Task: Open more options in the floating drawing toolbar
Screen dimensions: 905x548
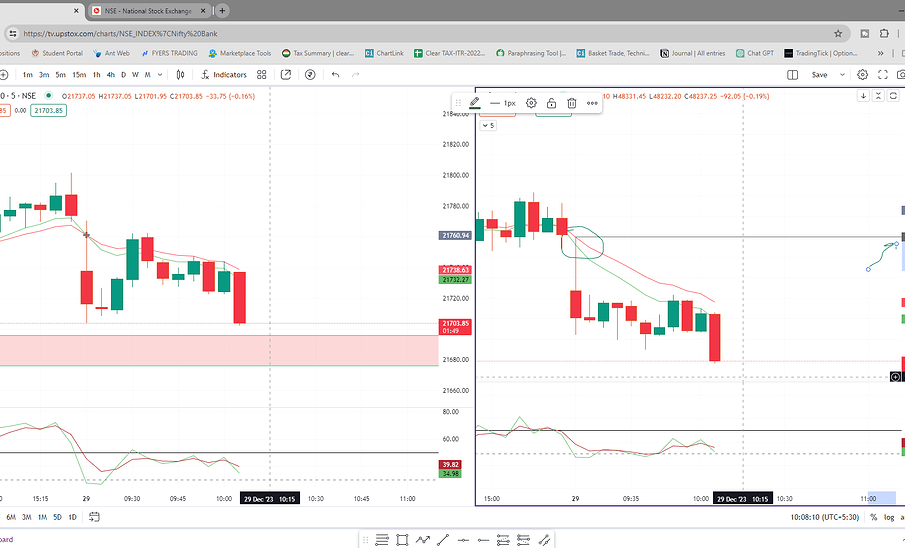Action: click(592, 103)
